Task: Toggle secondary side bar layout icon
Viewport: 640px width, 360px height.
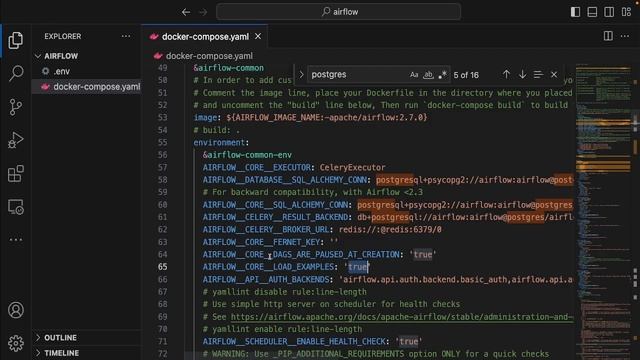Action: pyautogui.click(x=609, y=12)
